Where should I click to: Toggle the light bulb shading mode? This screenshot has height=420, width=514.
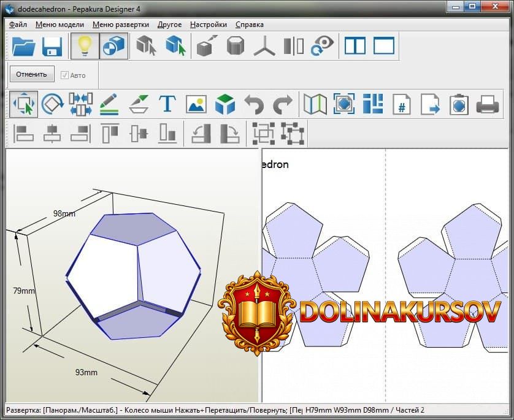pyautogui.click(x=85, y=46)
